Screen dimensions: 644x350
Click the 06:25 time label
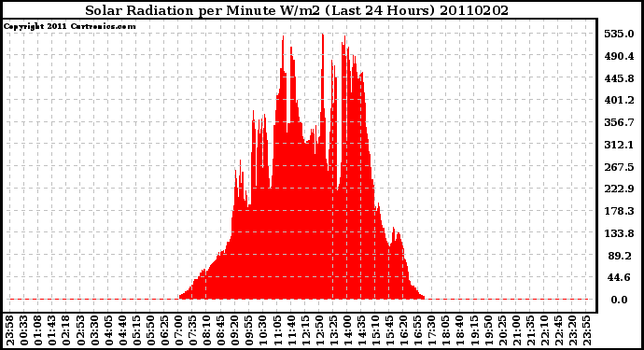coord(164,331)
